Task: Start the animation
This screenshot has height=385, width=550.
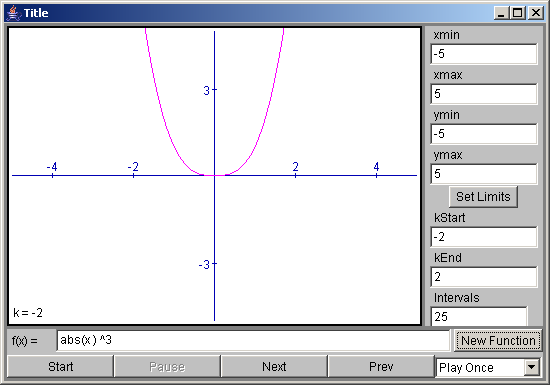Action: click(60, 367)
